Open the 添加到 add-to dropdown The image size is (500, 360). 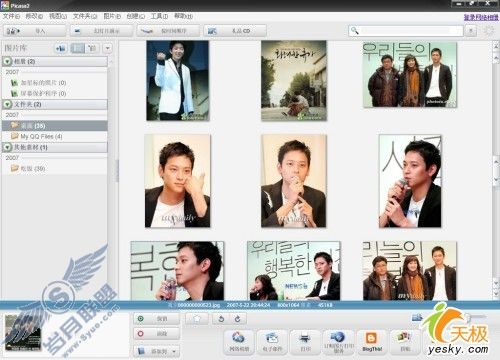[156, 351]
